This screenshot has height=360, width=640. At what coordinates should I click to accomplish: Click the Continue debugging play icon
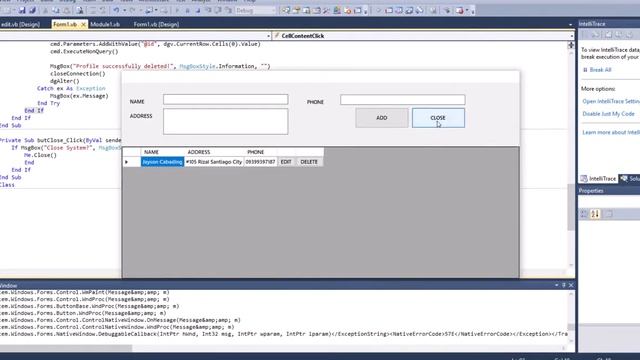177,10
